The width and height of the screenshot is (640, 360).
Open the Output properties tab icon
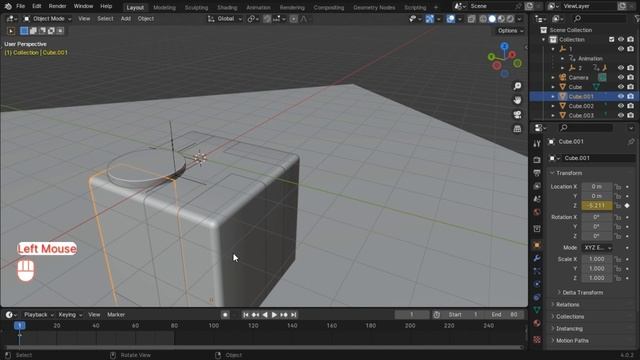pos(537,173)
